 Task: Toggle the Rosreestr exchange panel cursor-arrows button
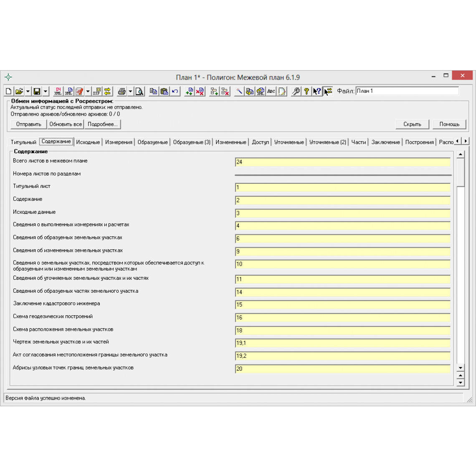(328, 91)
